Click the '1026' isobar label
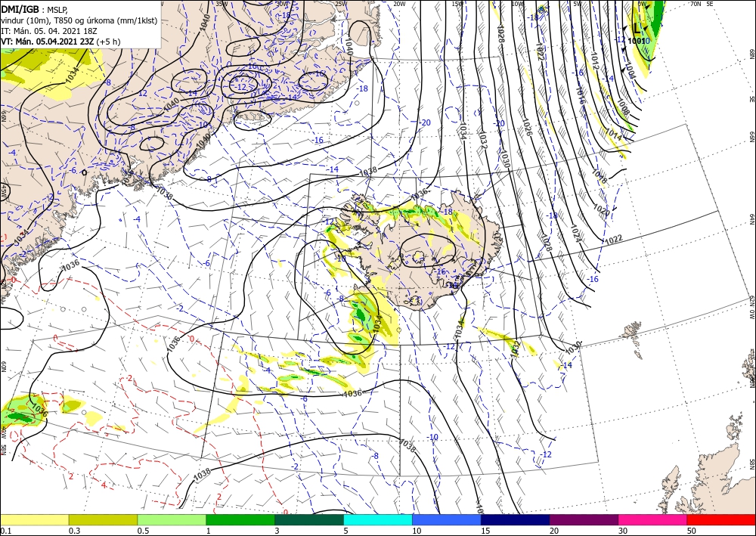 [526, 127]
